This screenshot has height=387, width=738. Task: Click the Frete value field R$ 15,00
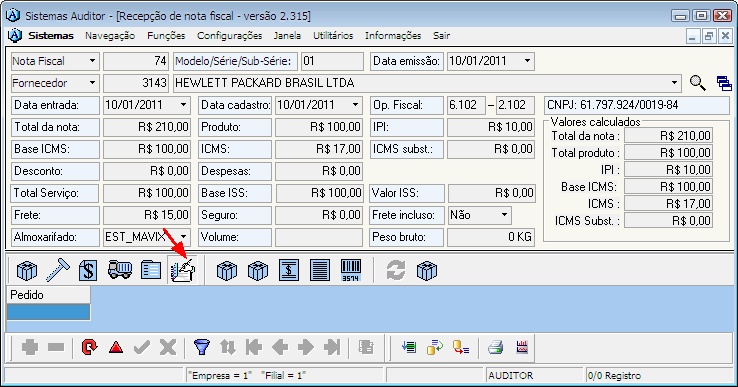click(147, 215)
